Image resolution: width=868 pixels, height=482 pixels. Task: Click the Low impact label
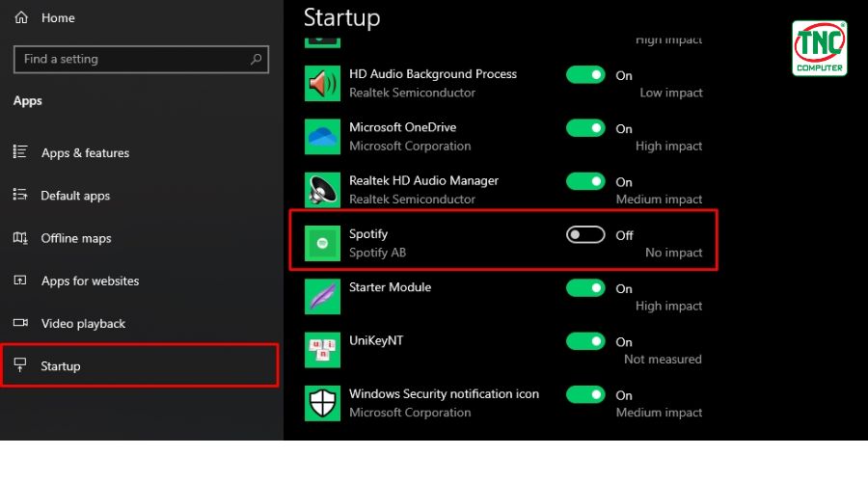coord(671,93)
